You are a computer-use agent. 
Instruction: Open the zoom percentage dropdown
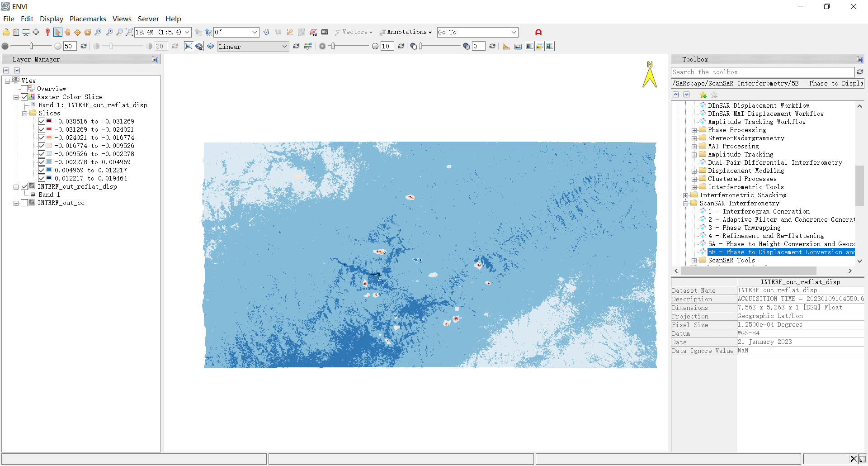[187, 32]
